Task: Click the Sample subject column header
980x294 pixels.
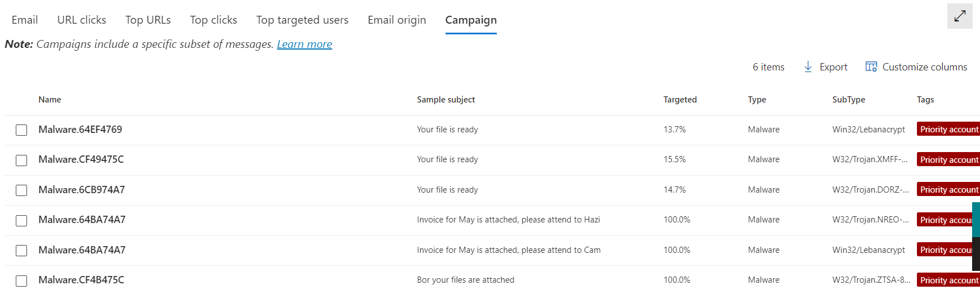Action: click(x=446, y=100)
